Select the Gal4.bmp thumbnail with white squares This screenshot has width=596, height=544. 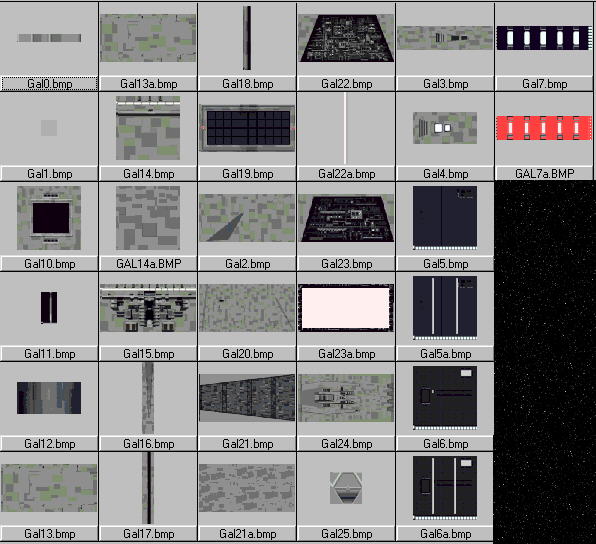pos(445,128)
